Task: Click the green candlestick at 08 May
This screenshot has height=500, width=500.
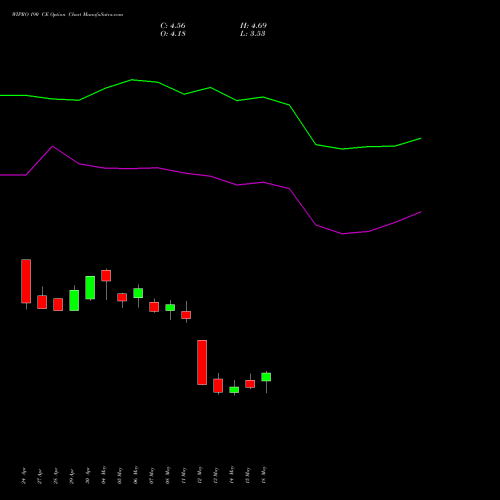Action: (170, 307)
